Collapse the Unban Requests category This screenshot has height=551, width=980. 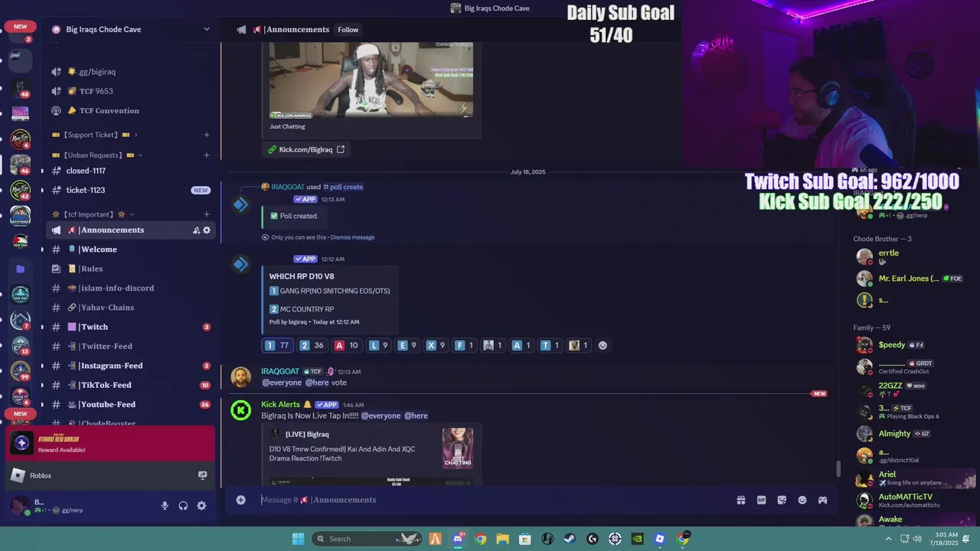[140, 155]
